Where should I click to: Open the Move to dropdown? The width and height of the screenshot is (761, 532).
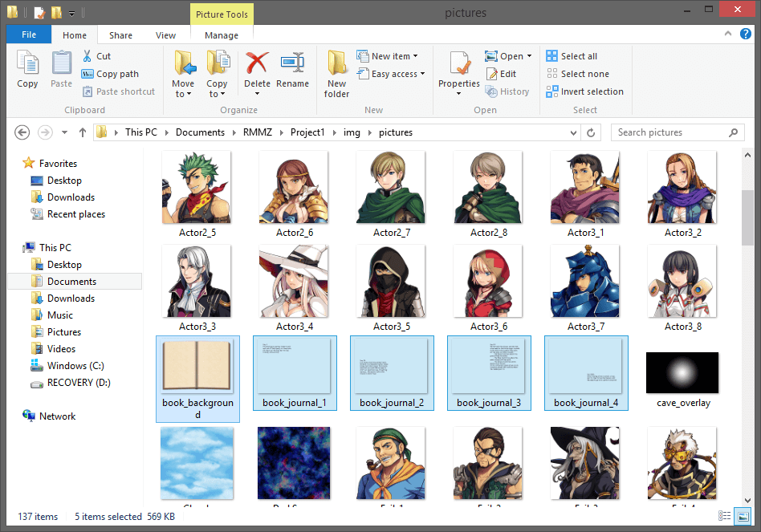point(184,72)
